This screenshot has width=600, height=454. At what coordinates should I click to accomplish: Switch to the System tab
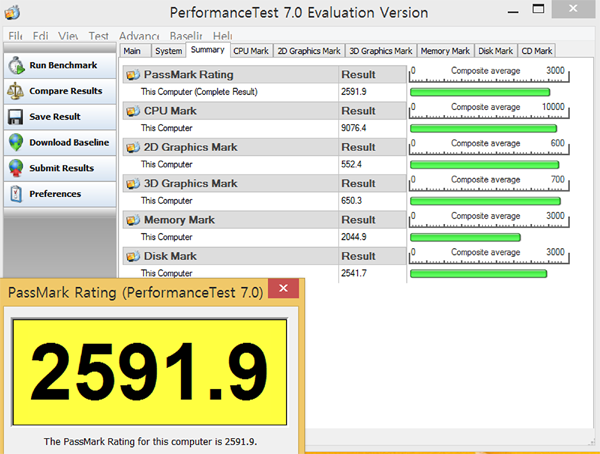[x=168, y=51]
